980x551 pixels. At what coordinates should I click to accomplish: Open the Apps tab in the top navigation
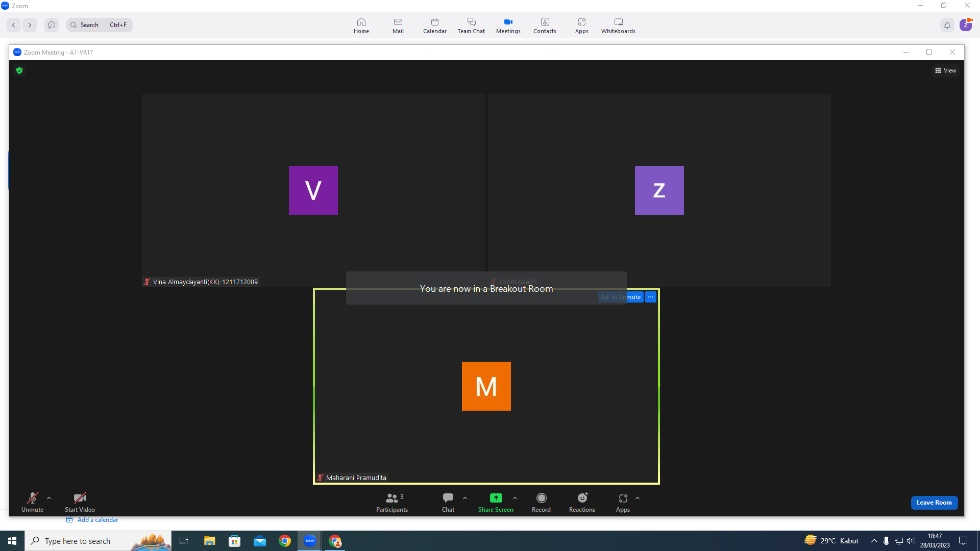pos(582,26)
